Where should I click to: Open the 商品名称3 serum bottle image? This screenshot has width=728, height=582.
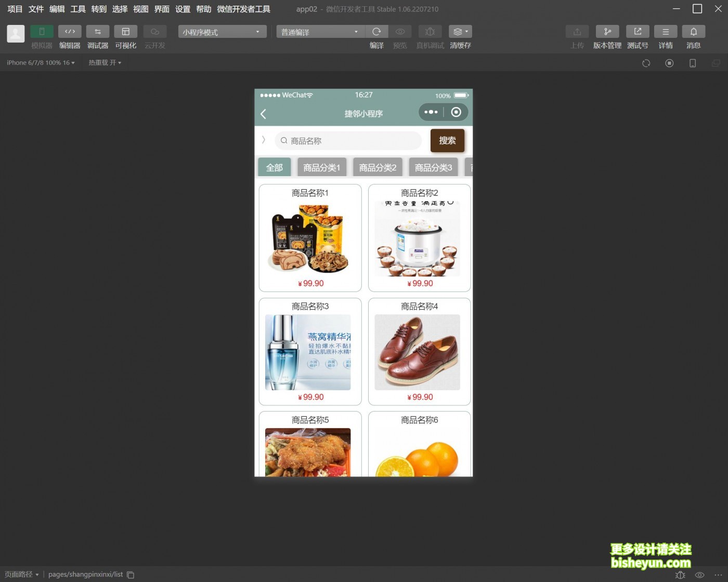(308, 352)
